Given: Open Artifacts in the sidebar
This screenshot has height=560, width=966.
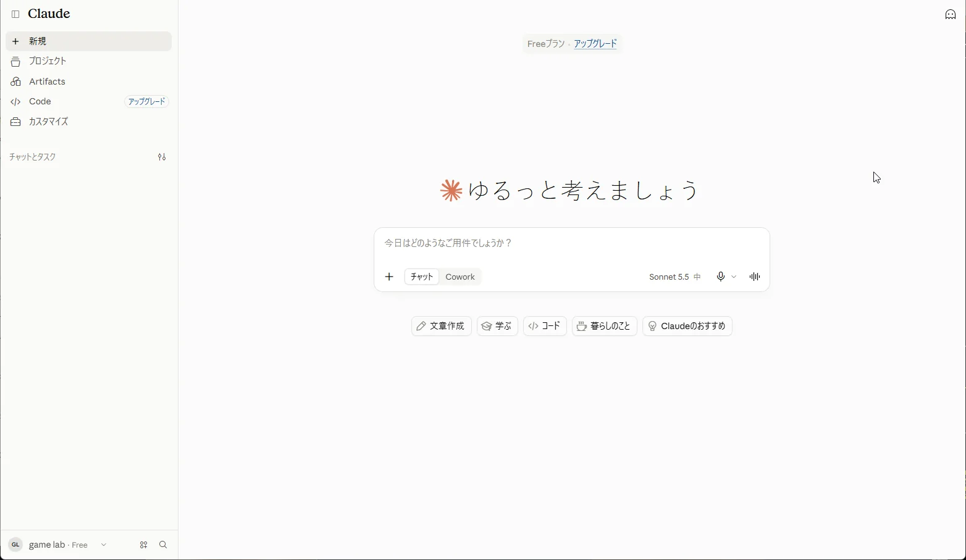Looking at the screenshot, I should click(x=88, y=81).
